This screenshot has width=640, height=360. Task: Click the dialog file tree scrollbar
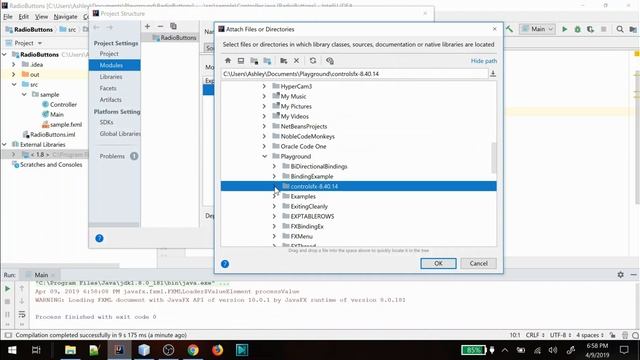click(x=493, y=158)
